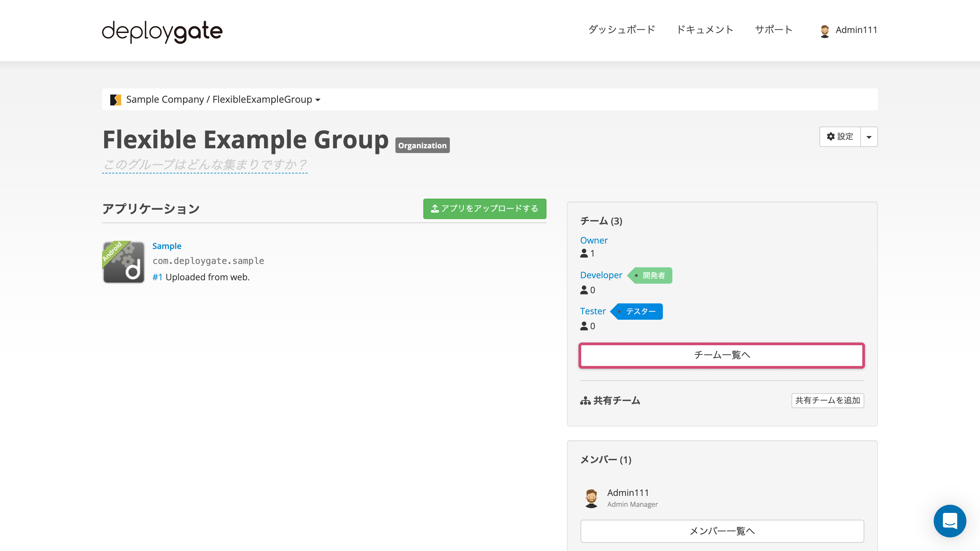This screenshot has width=980, height=551.
Task: Click the deploygate logo
Action: pos(162,32)
